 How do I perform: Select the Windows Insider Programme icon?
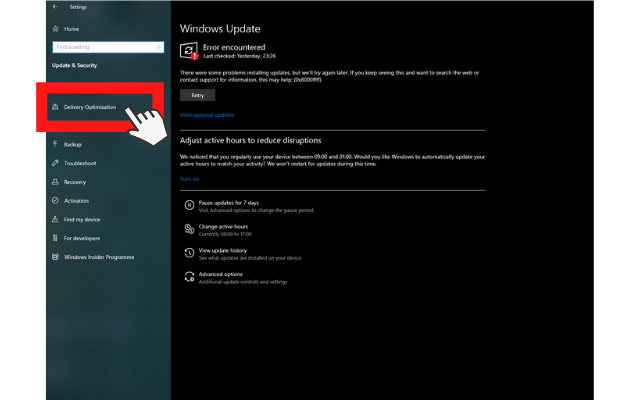point(55,257)
